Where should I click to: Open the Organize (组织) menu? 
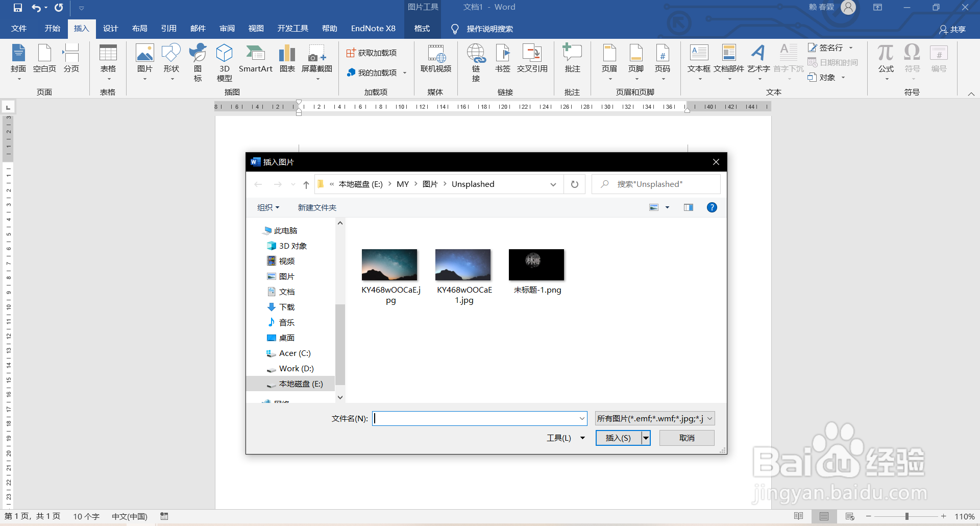[268, 207]
